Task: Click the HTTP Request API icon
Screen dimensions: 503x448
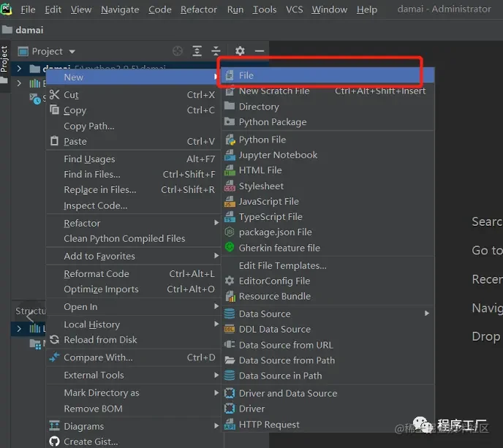Action: (x=230, y=425)
